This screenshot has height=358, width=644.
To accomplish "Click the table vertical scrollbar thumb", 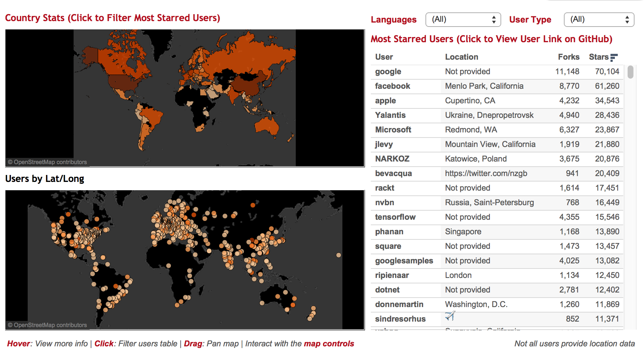I will pyautogui.click(x=631, y=72).
